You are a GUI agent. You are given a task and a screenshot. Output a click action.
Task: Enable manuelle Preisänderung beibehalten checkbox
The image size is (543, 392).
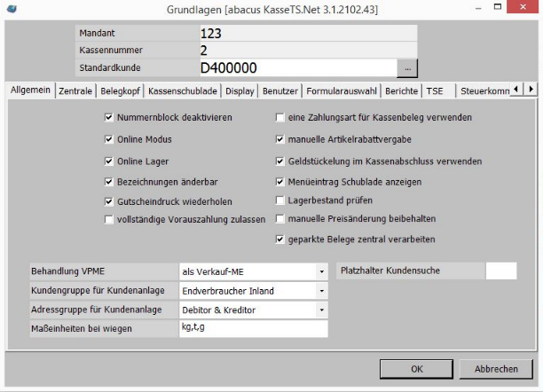coord(279,219)
